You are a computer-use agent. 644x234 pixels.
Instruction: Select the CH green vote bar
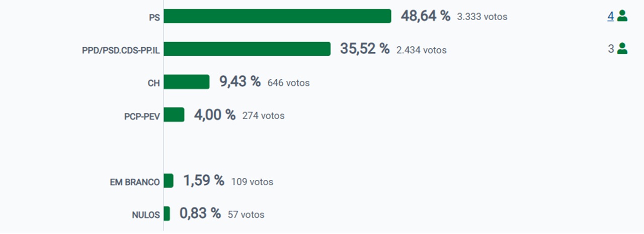click(x=186, y=82)
